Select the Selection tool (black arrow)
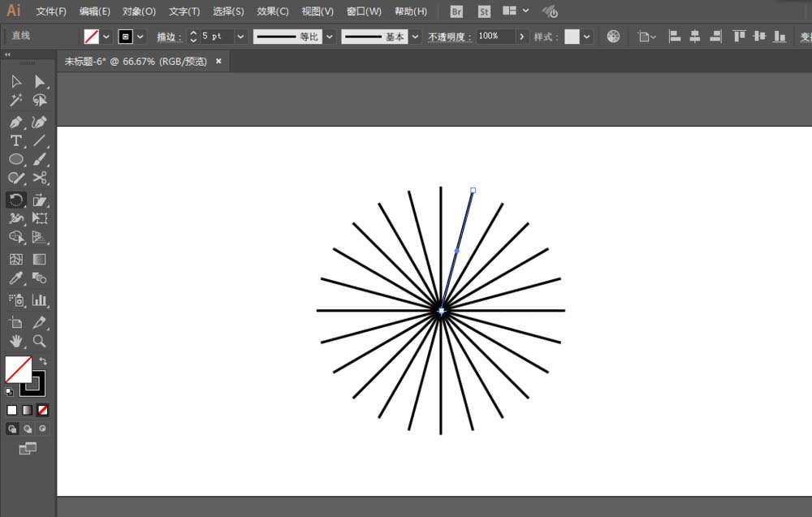 click(x=16, y=82)
